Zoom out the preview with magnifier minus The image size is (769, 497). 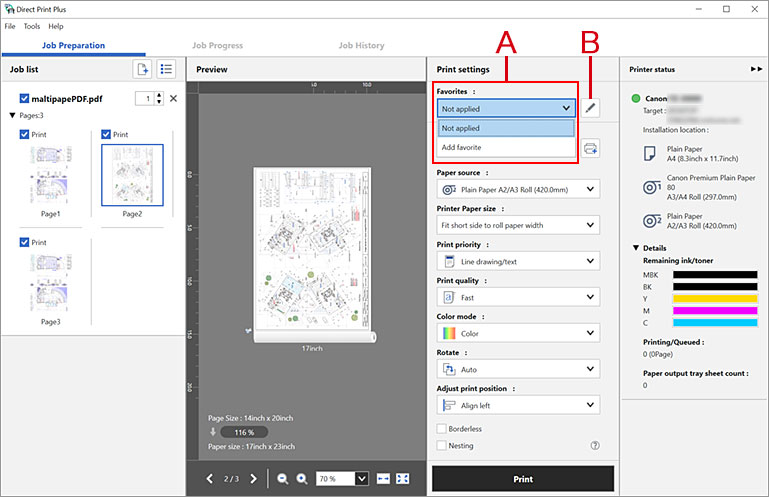point(284,479)
